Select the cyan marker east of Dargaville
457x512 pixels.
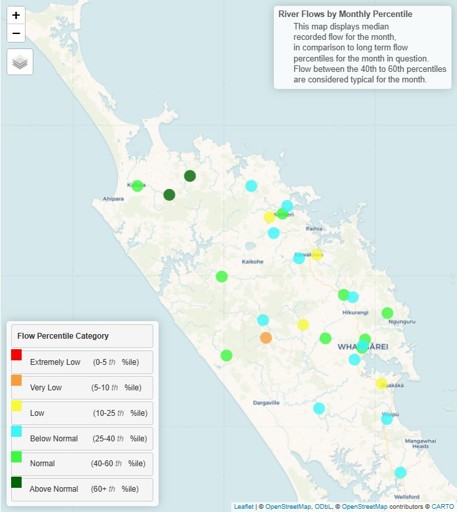coord(319,408)
